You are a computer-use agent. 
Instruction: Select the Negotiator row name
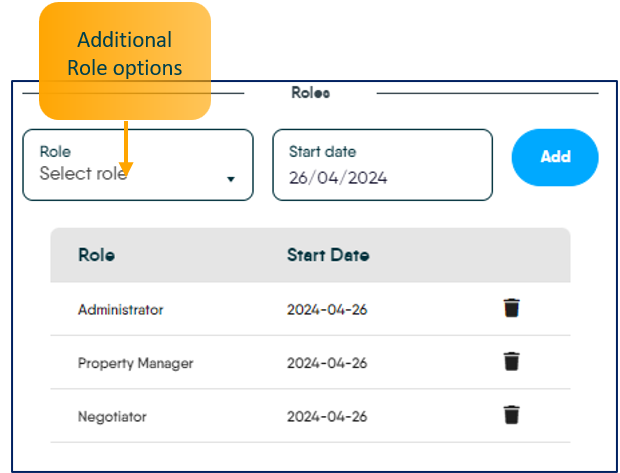pyautogui.click(x=111, y=416)
